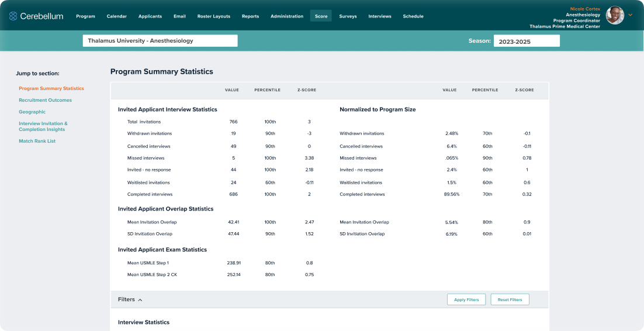Jump to Recruitment Outcomes section
The image size is (644, 331).
point(45,100)
